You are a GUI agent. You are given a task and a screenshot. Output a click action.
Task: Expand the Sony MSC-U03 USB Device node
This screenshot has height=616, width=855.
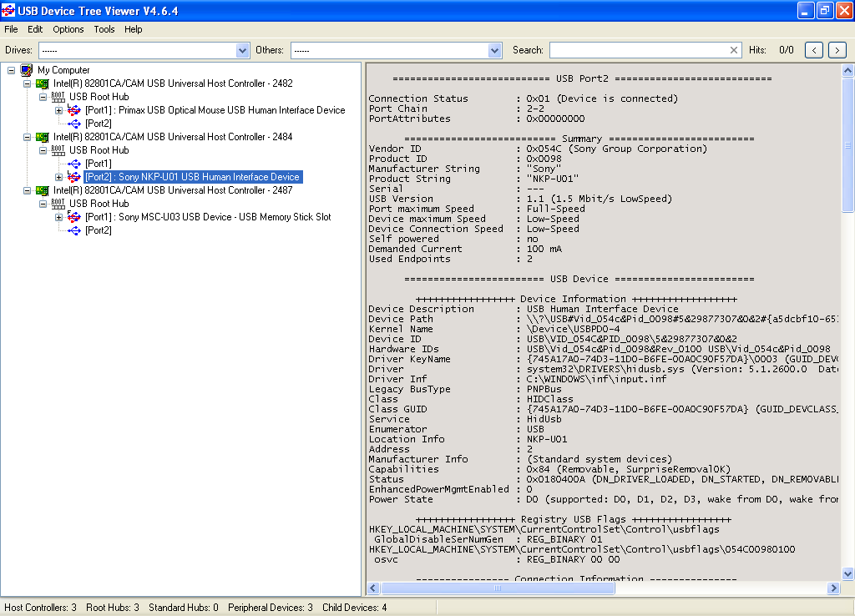(59, 217)
